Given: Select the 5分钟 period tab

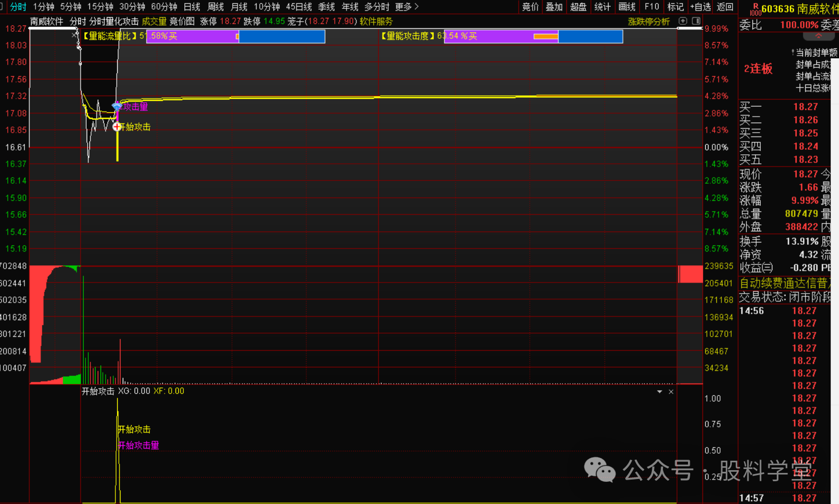Looking at the screenshot, I should [x=71, y=7].
